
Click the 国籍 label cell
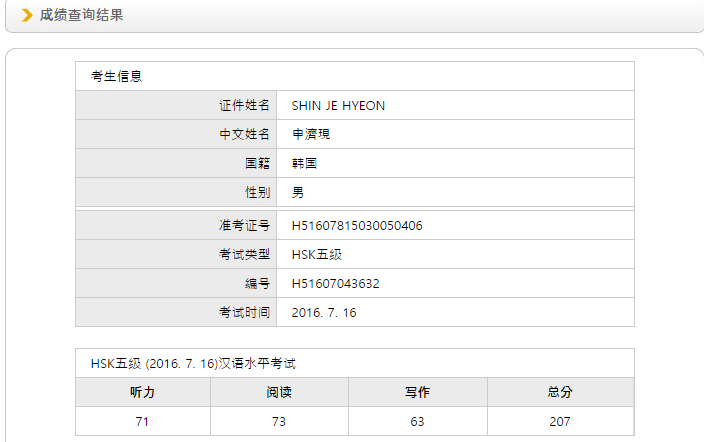pos(176,163)
